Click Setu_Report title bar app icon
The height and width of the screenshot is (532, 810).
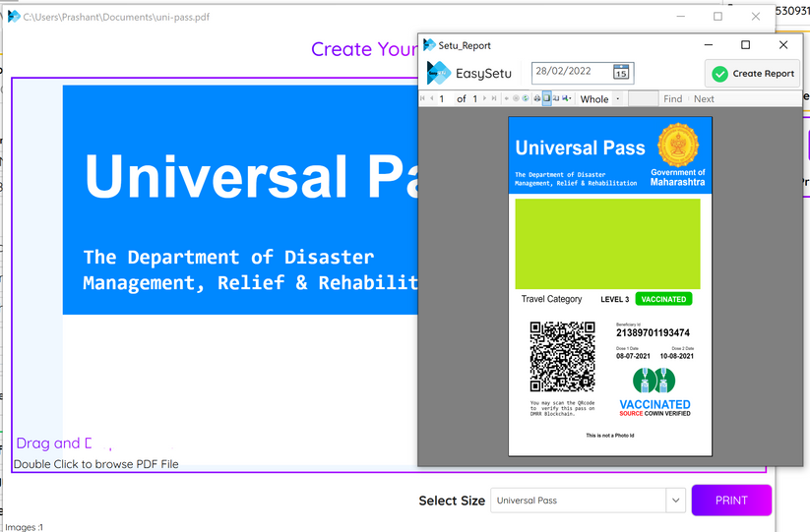pos(429,45)
